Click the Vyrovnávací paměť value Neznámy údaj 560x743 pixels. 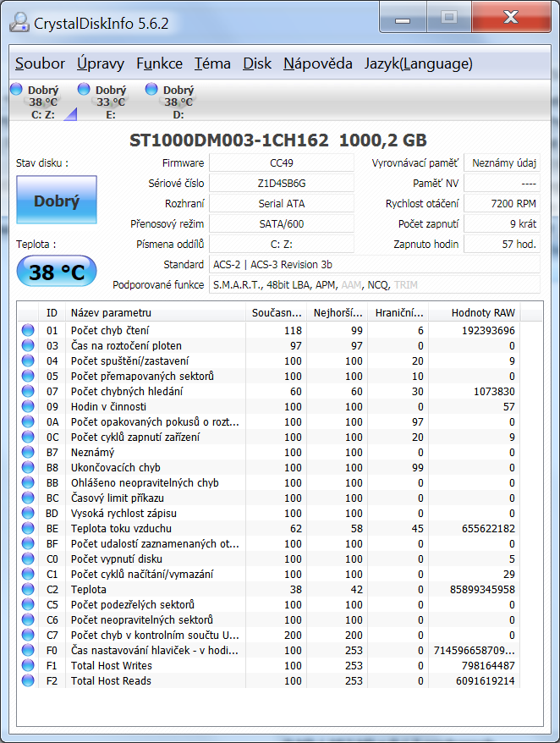(x=502, y=163)
